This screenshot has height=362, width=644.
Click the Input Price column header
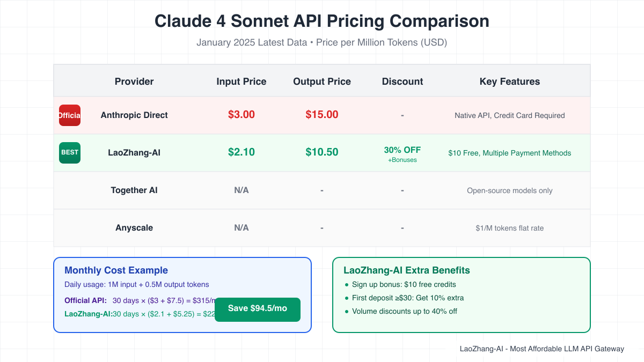(x=241, y=82)
